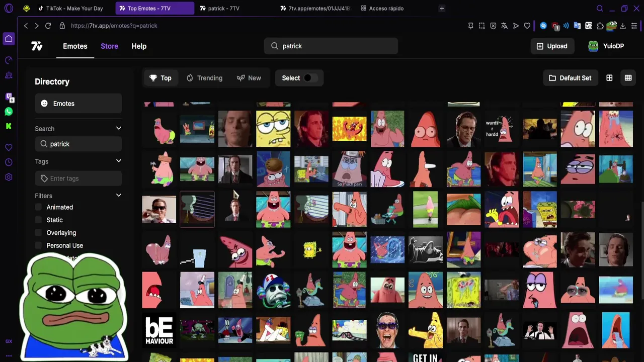The image size is (644, 362).
Task: Click the tab search magnifier icon
Action: tap(600, 9)
